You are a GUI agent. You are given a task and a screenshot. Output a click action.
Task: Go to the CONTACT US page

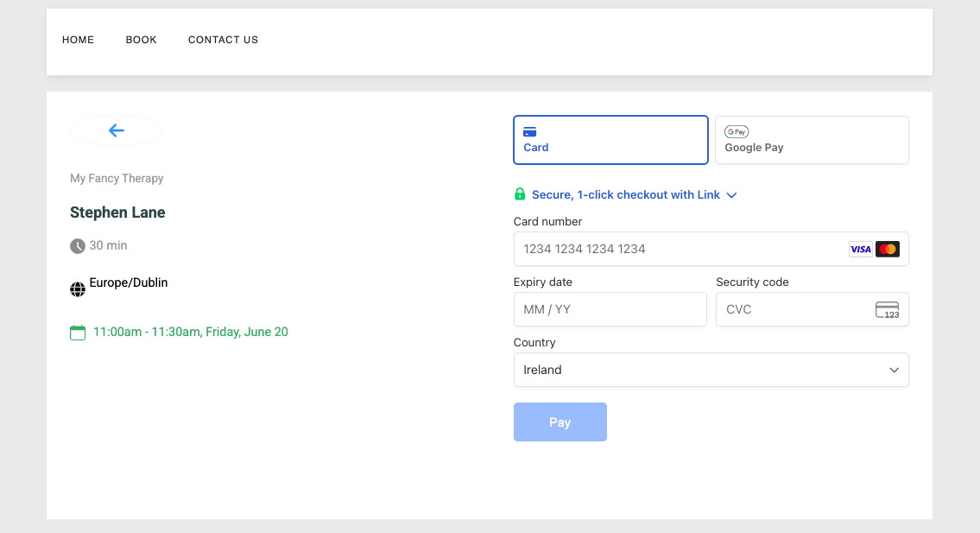(223, 40)
